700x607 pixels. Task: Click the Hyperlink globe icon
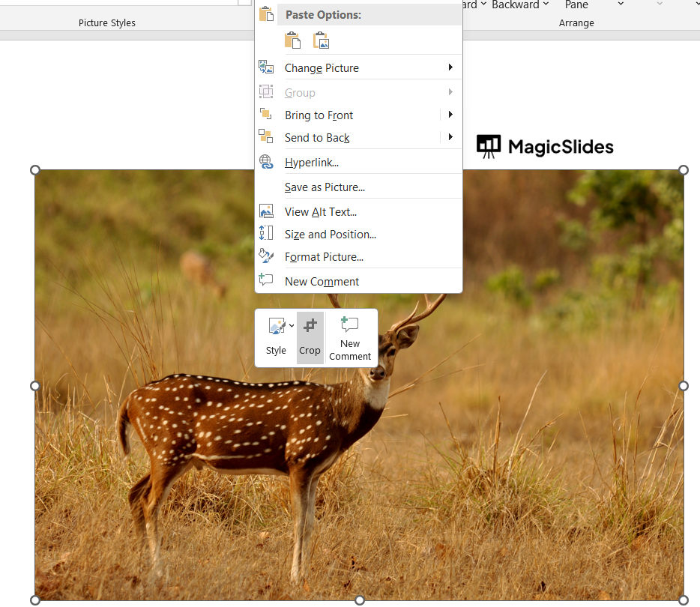tap(266, 162)
